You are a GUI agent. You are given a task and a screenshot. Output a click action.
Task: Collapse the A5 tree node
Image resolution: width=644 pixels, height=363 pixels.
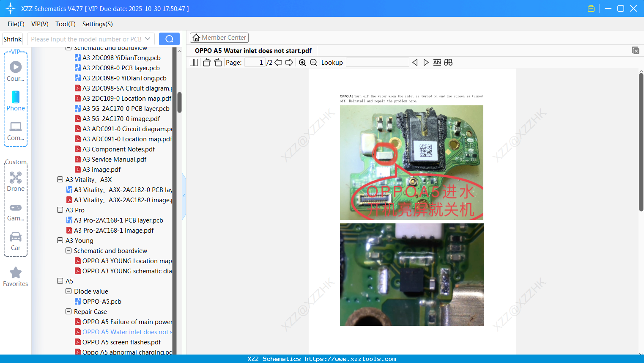click(x=60, y=281)
